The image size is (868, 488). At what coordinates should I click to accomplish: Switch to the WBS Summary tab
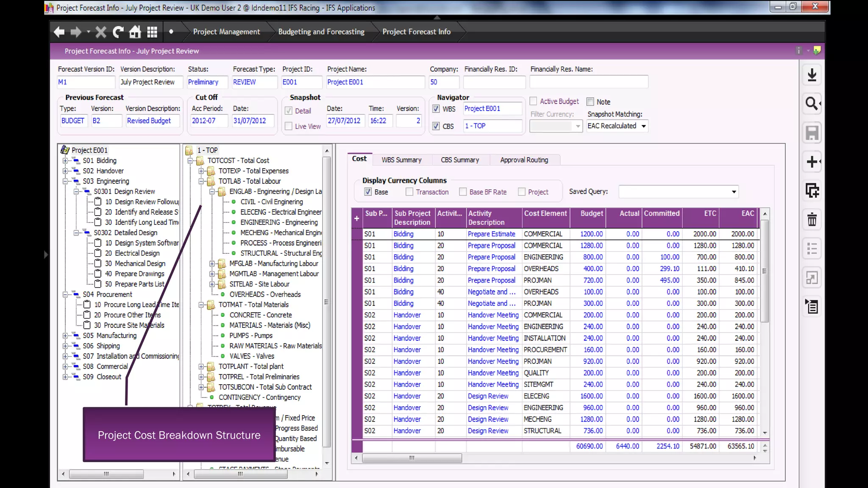pos(401,160)
